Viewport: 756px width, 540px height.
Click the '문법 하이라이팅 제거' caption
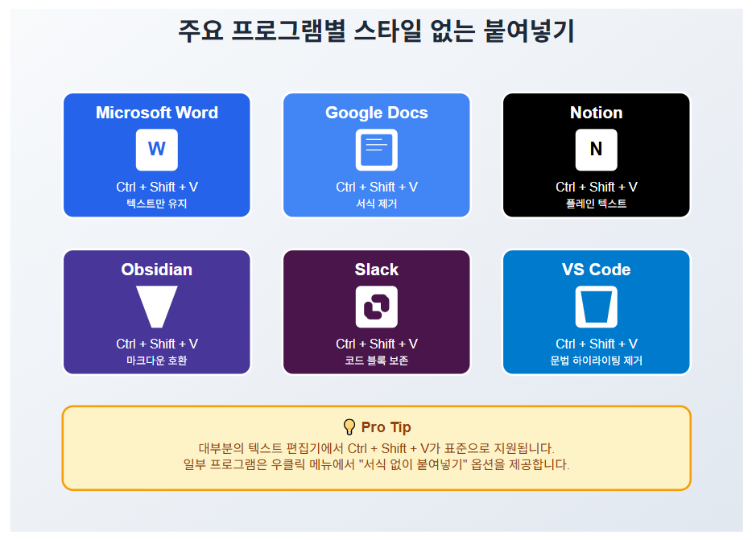pos(597,361)
